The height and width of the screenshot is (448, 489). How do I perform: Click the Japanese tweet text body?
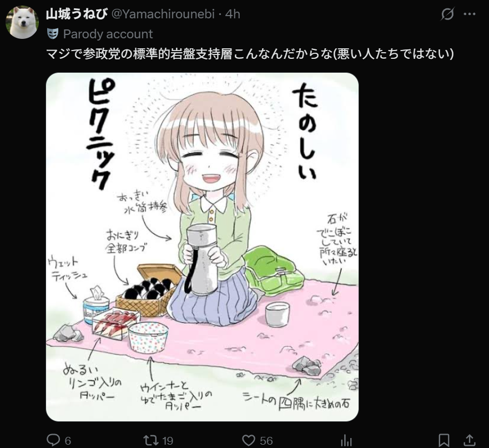click(250, 54)
